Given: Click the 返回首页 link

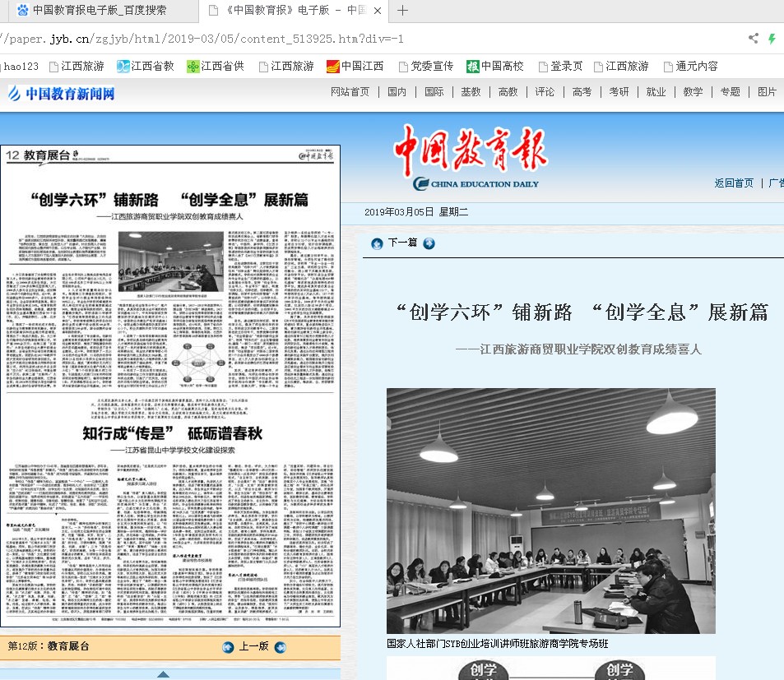Looking at the screenshot, I should [x=734, y=183].
